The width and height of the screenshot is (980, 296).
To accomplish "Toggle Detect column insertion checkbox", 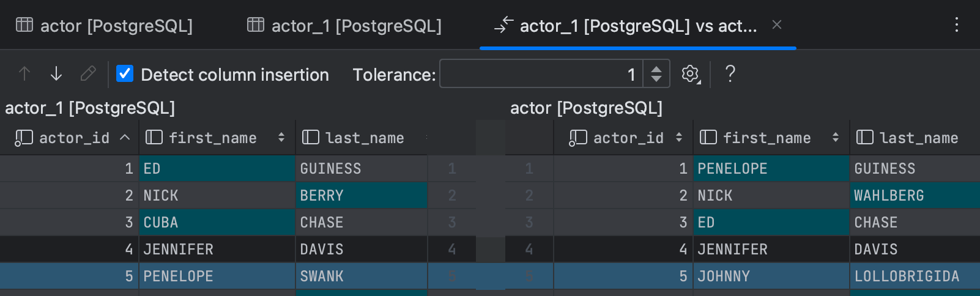I will click(125, 74).
